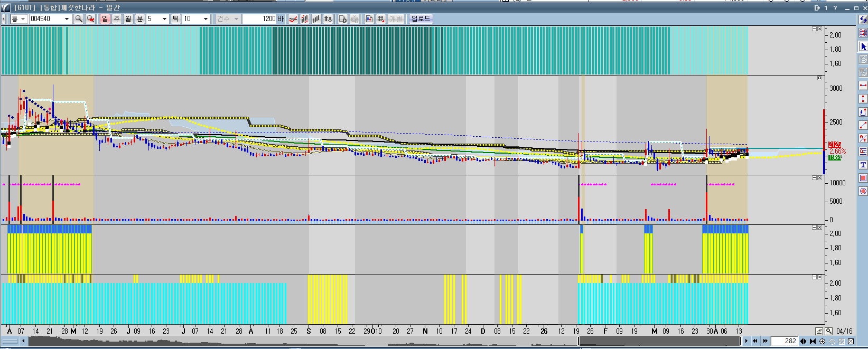This screenshot has height=349, width=868.
Task: Click the bar count field showing 1200
Action: point(259,19)
